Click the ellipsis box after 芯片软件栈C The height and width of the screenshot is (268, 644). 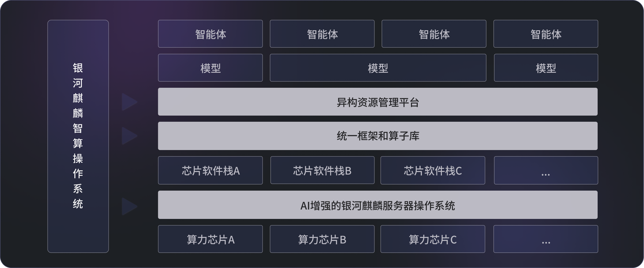pos(546,170)
